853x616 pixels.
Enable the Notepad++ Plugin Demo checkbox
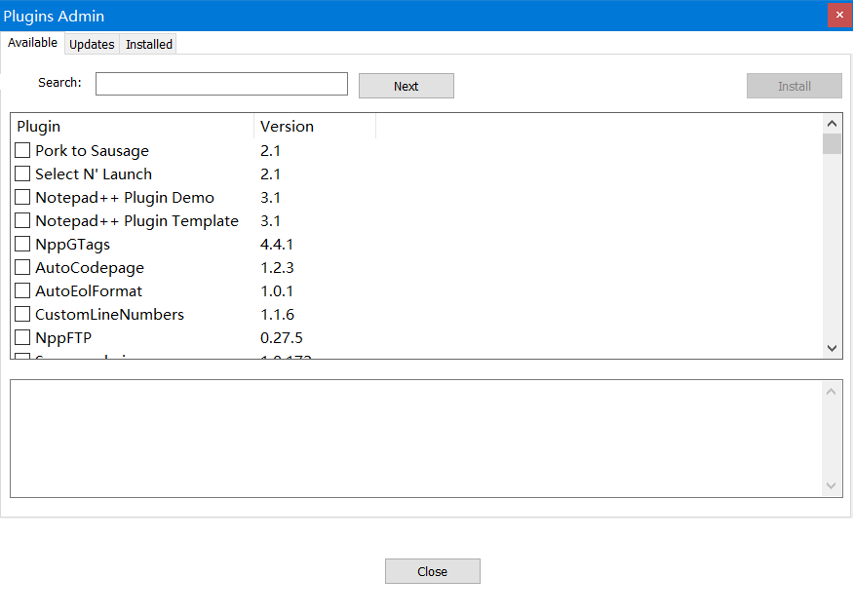(x=22, y=197)
